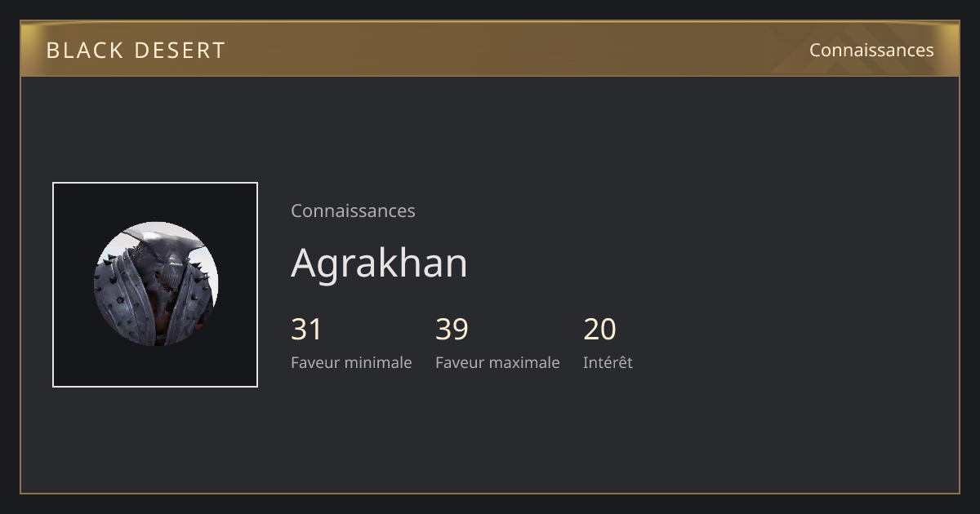The width and height of the screenshot is (980, 514).
Task: Click the empty area below the header banner
Action: coord(490,122)
